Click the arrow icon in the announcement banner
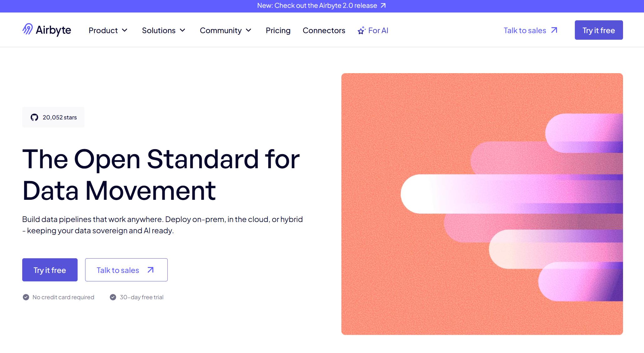Screen dimensions: 644x353 (383, 6)
